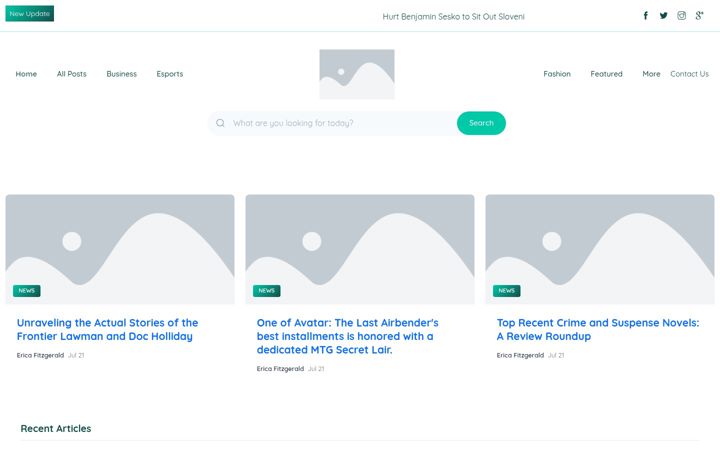Click Erica Fitzgerald under Avatar article

[x=280, y=368]
